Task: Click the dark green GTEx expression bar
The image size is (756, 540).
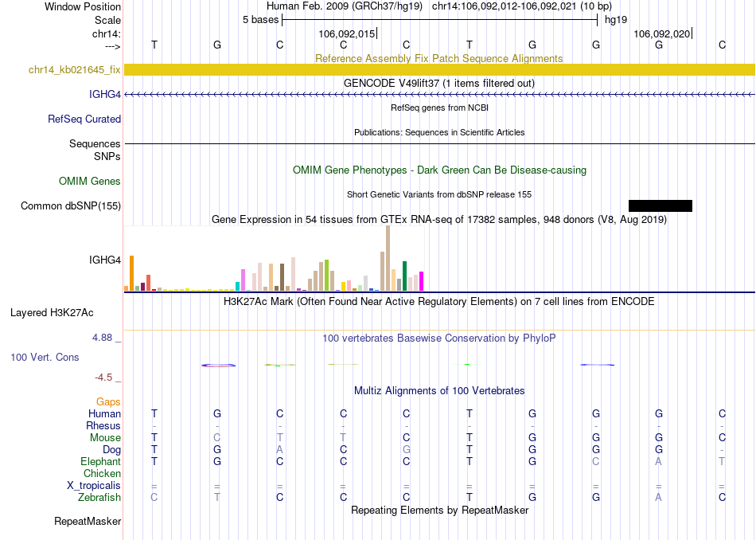Action: coord(404,276)
